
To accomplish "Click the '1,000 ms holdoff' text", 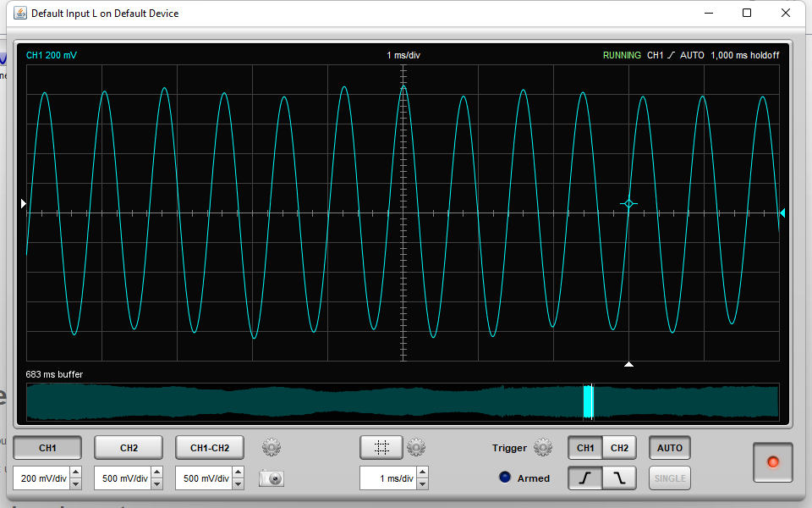I will pos(744,56).
